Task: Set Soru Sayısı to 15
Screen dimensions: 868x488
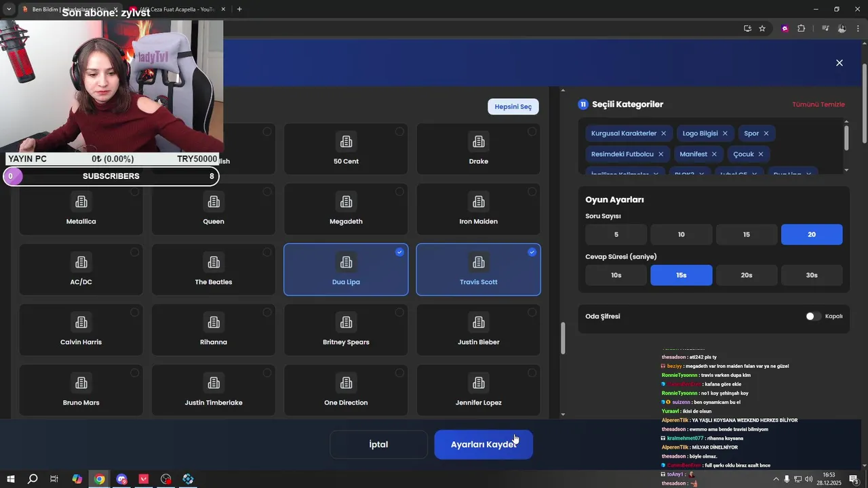Action: (x=747, y=235)
